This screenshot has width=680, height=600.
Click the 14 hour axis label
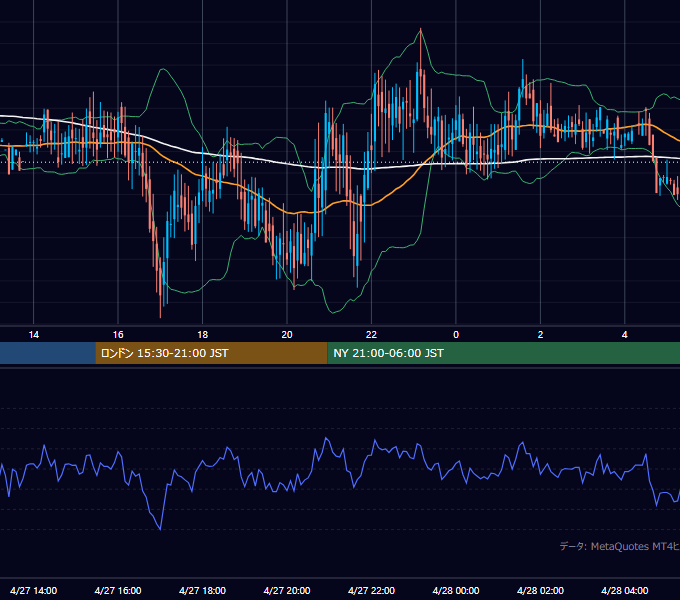(33, 335)
